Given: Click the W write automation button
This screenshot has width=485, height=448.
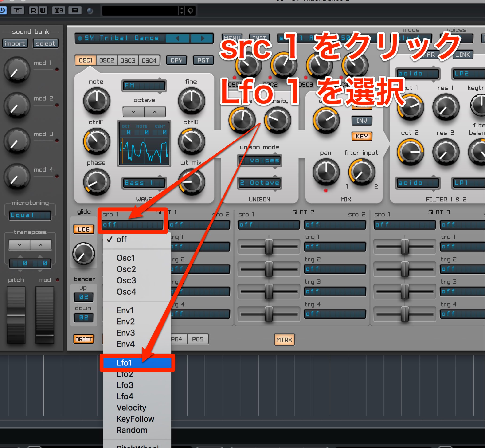Looking at the screenshot, I should coord(43,11).
